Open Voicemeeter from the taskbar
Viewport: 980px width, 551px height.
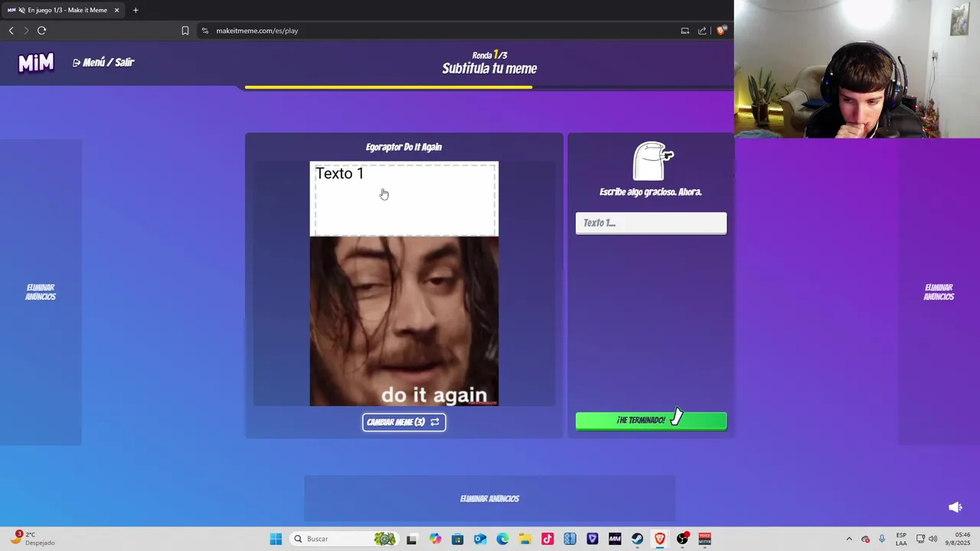[x=705, y=539]
